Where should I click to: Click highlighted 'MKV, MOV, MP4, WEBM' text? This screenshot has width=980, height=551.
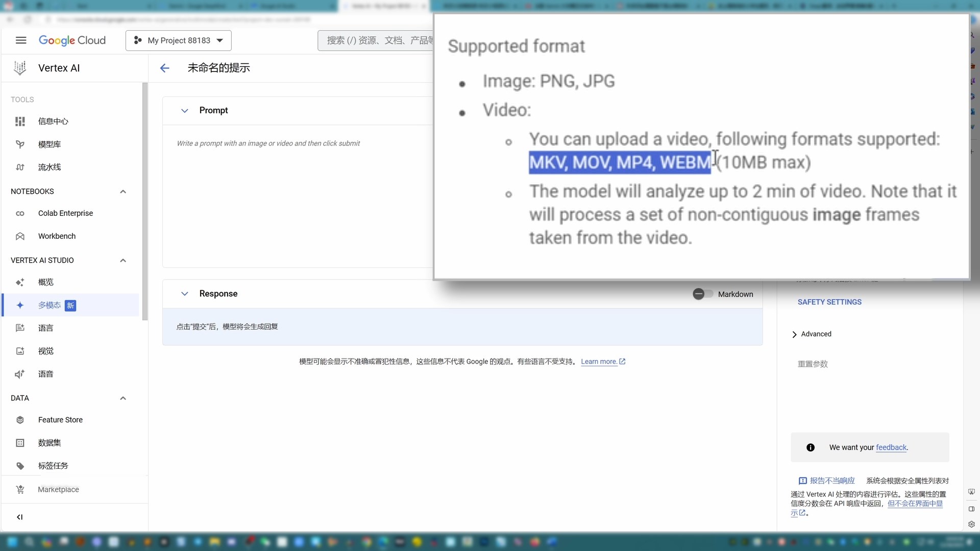pos(620,162)
